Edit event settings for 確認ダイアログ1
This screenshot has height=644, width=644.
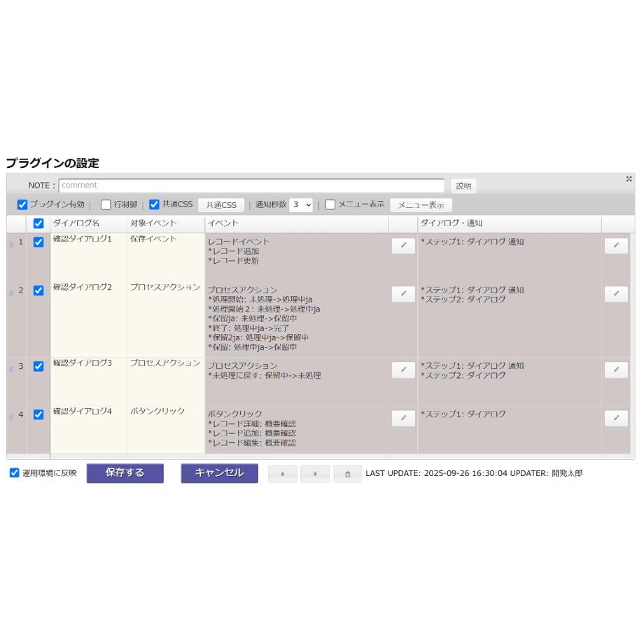coord(403,246)
